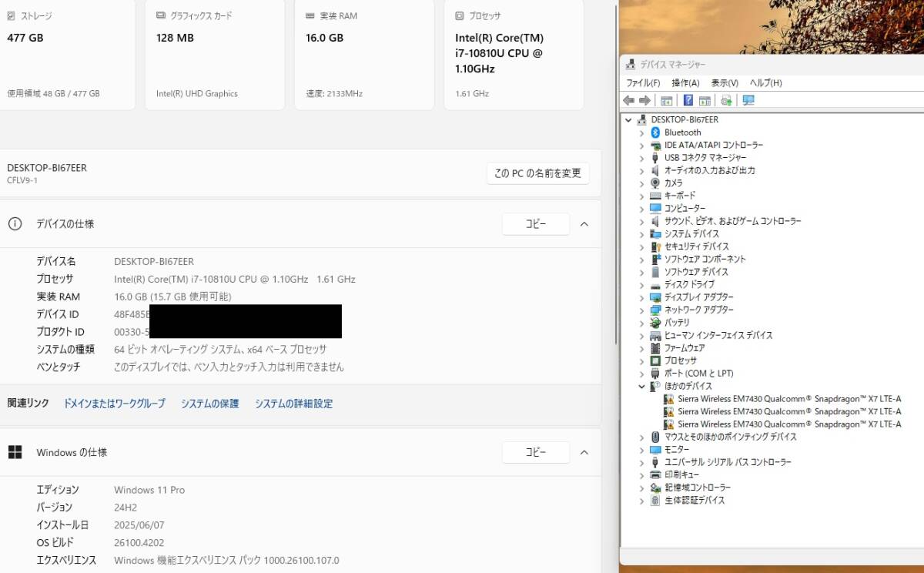Expand オーディオの入力および出力
The image size is (924, 573).
coord(641,171)
